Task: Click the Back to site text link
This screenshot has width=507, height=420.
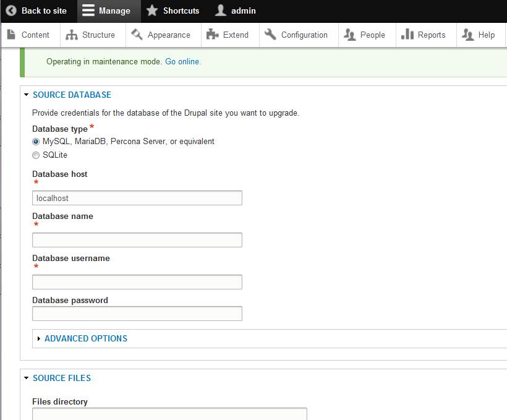Action: click(x=44, y=11)
